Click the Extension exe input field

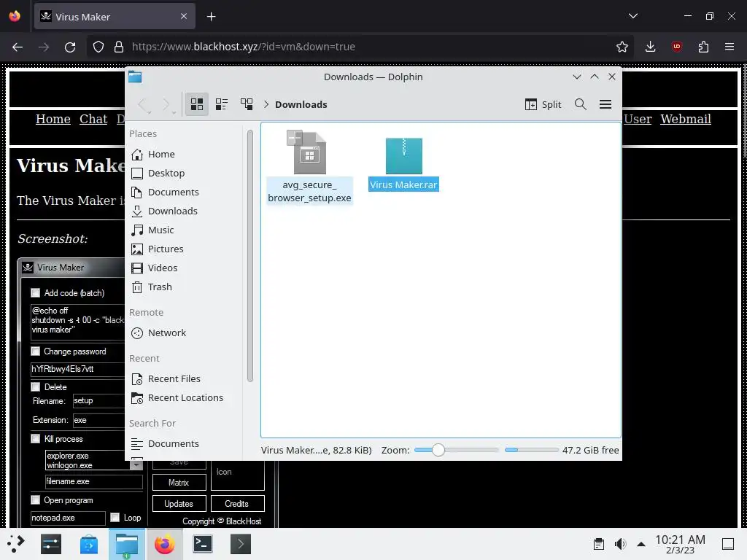(98, 421)
